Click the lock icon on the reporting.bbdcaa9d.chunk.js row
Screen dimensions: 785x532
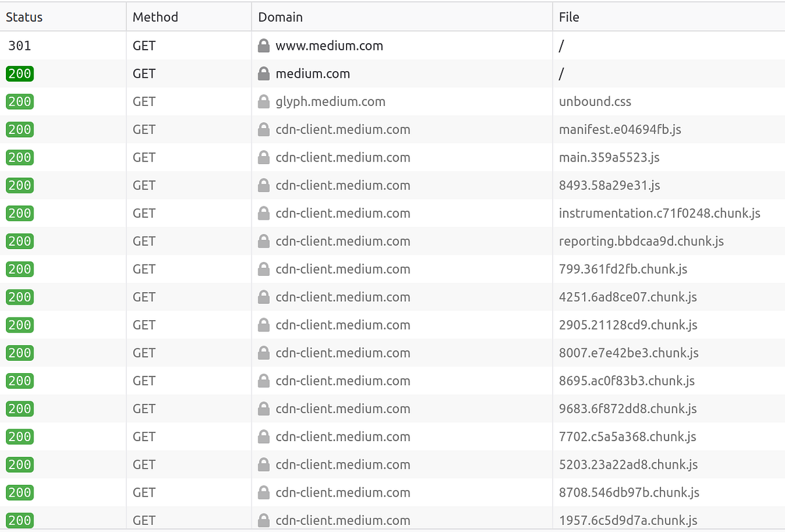click(x=264, y=241)
